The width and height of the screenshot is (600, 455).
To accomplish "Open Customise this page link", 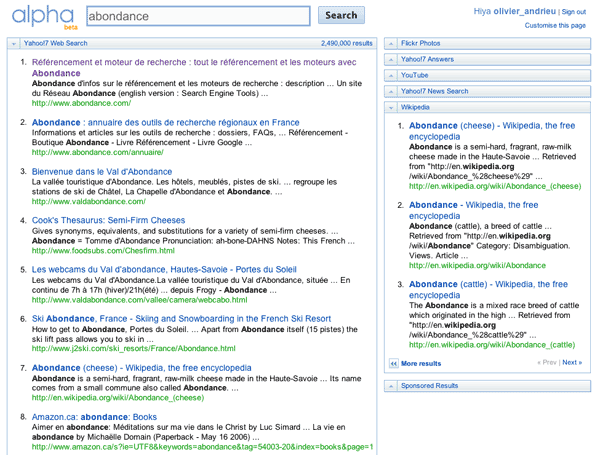I will pyautogui.click(x=555, y=25).
